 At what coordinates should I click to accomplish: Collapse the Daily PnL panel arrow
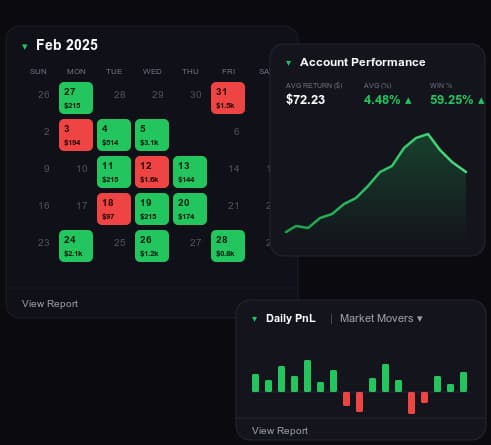pos(254,319)
